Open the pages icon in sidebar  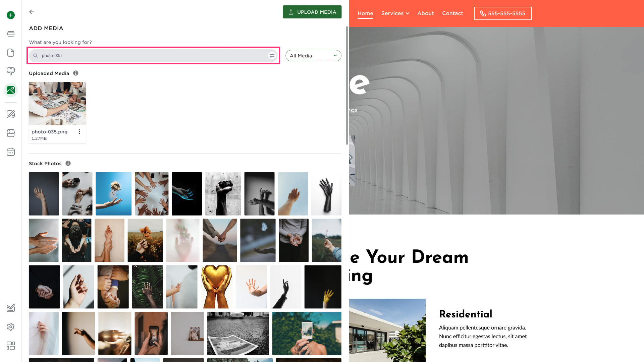coord(11,53)
